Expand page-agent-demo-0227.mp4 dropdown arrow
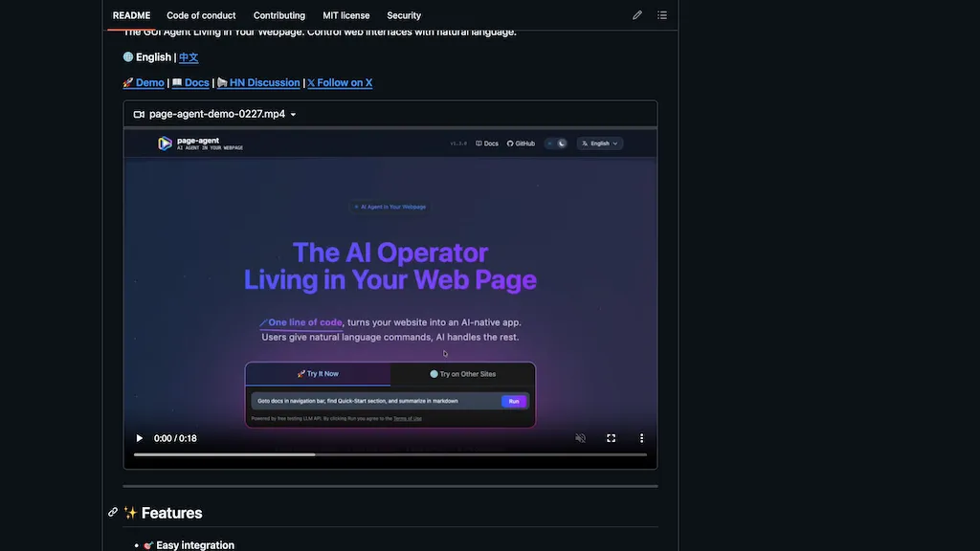Viewport: 980px width, 551px height. [x=293, y=115]
